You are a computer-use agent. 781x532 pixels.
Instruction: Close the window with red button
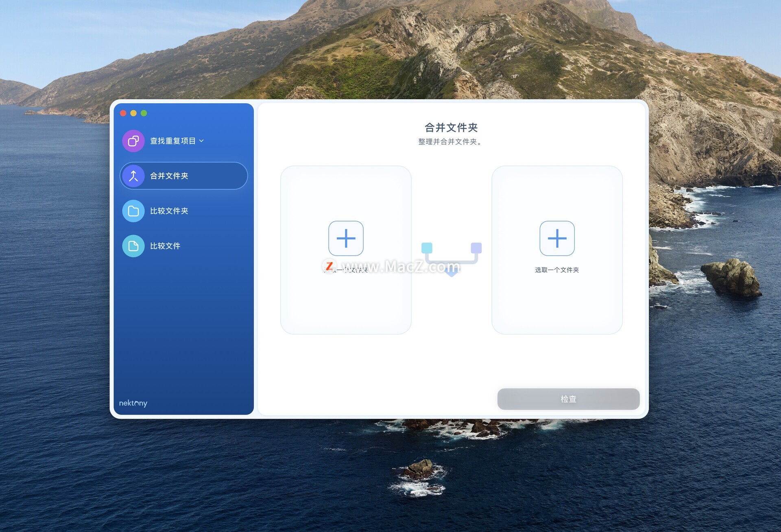pos(123,113)
